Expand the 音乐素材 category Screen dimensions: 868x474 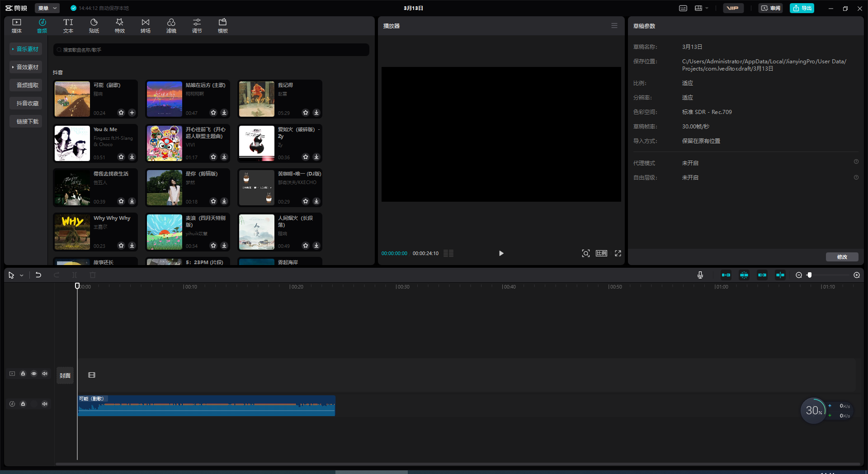[x=26, y=49]
